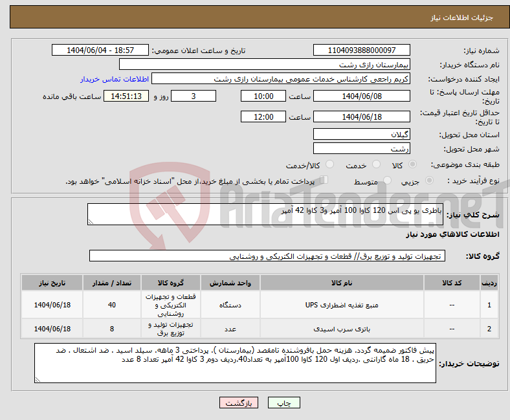Click the validity time field 12:00
510x420 pixels.
[x=263, y=116]
